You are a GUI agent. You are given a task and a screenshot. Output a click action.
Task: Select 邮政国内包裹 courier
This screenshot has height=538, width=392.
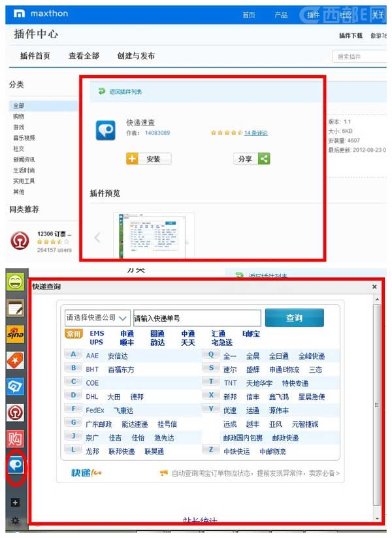[x=243, y=438]
